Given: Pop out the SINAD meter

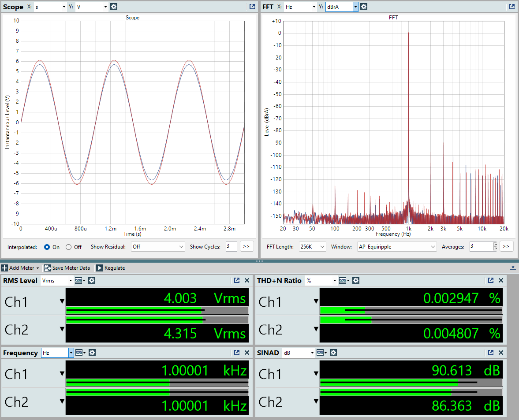Looking at the screenshot, I should (490, 353).
